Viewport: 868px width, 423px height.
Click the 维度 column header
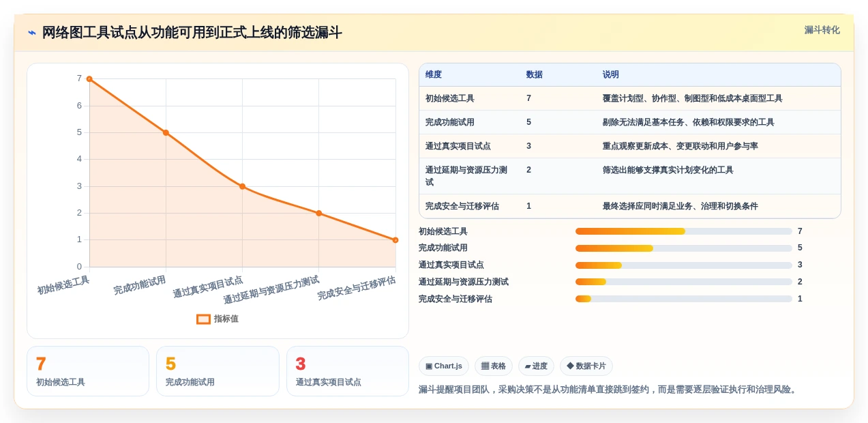tap(434, 74)
